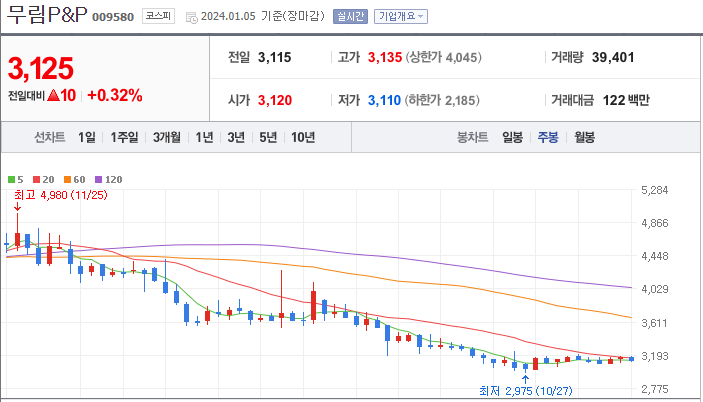Click the 4,029 price axis label
This screenshot has height=402, width=703.
coord(655,289)
